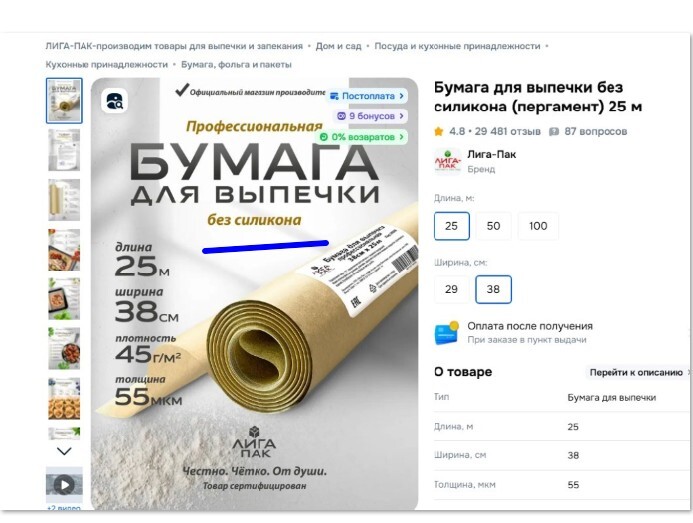
Task: Go to the Дом и сад breadcrumb
Action: click(338, 46)
